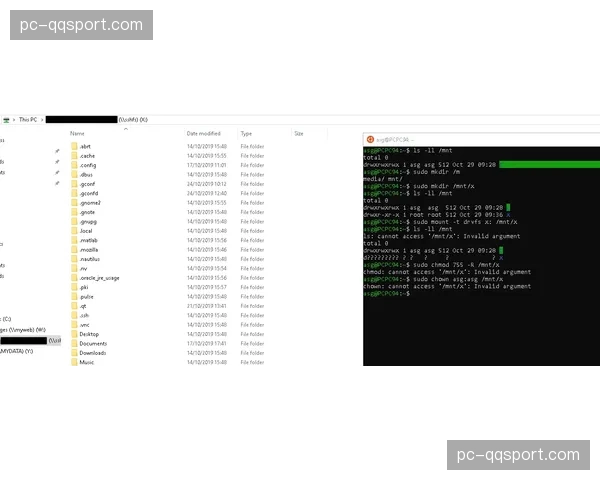Click the .mozilla folder icon
This screenshot has width=600, height=480.
coord(74,249)
